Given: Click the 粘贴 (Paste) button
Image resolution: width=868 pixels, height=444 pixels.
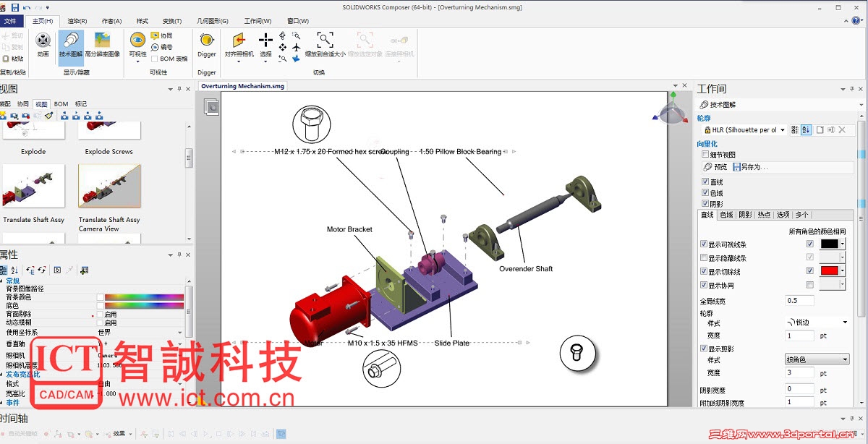Looking at the screenshot, I should click(x=13, y=59).
